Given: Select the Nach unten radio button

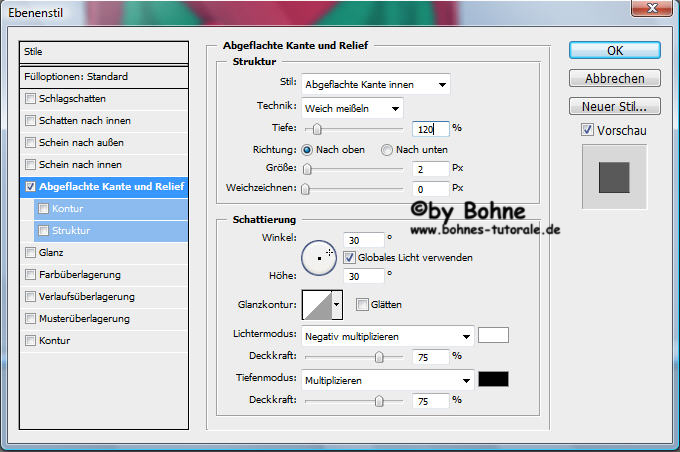Looking at the screenshot, I should pos(387,150).
